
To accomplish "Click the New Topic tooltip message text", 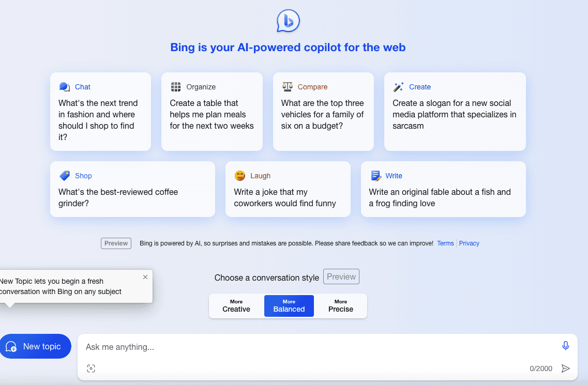I will [60, 286].
